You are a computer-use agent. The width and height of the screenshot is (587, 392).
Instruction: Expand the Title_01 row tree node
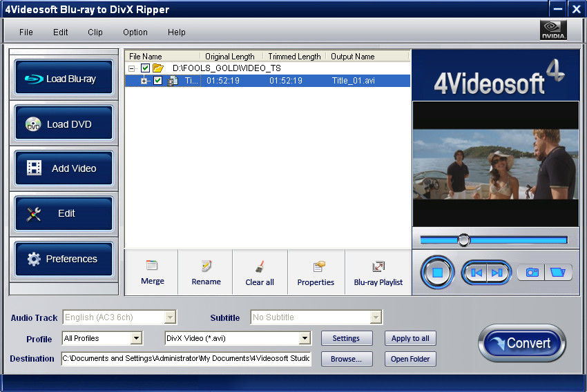[144, 81]
